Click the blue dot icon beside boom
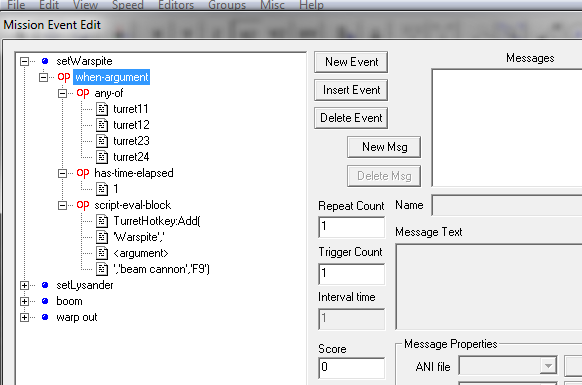The width and height of the screenshot is (582, 385). click(45, 301)
